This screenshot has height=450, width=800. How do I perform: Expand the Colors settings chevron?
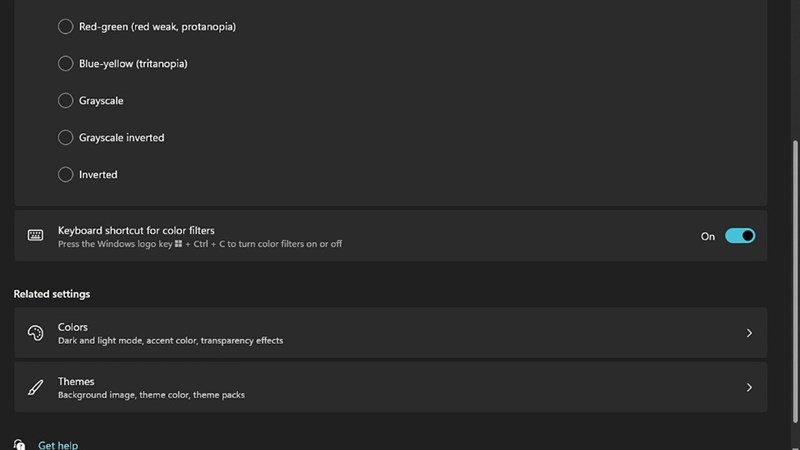[749, 333]
